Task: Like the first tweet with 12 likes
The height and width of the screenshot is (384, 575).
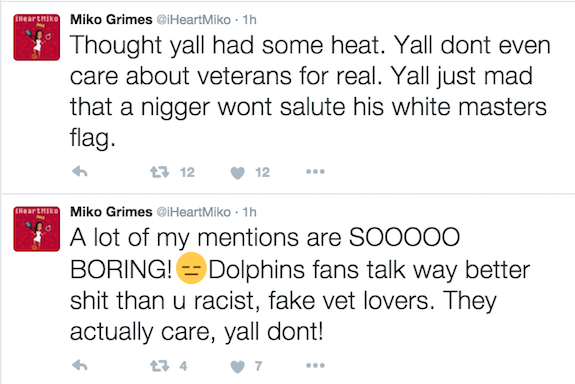Action: [237, 173]
